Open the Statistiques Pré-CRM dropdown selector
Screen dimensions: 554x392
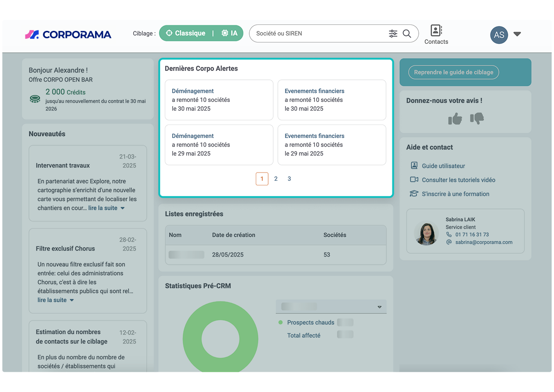[x=331, y=307]
